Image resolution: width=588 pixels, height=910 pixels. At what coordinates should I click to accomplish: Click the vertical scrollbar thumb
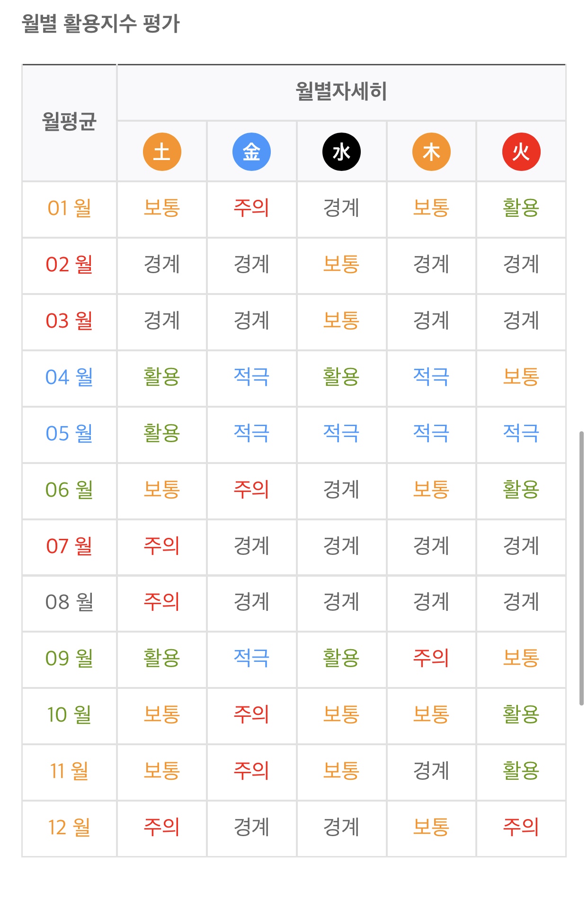tap(581, 568)
